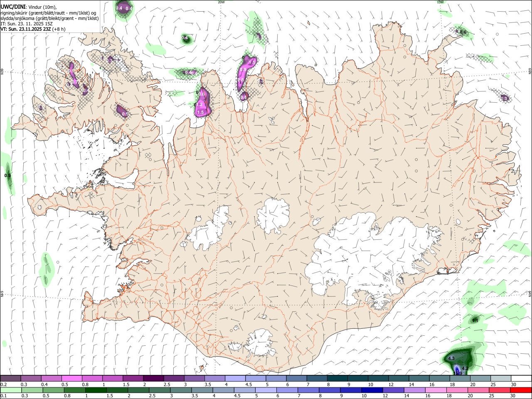This screenshot has height=399, width=532.
Task: Click the lower-scale pale green swatch between 0.1 and 0.3
Action: pos(10,390)
